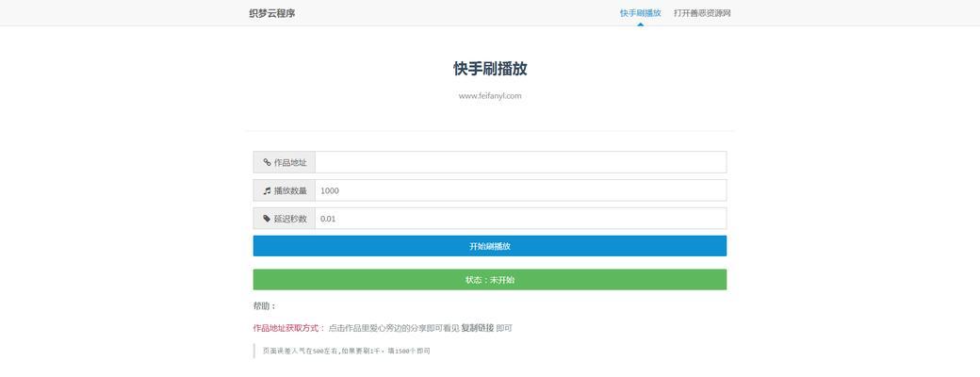
Task: Click the bold 复制链接 text
Action: [x=478, y=328]
